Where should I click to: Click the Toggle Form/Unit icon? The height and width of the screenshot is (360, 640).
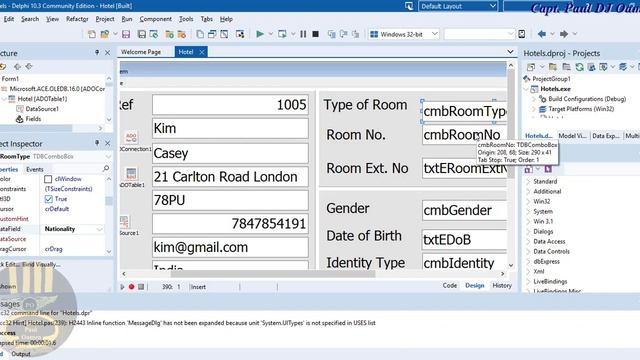(224, 34)
